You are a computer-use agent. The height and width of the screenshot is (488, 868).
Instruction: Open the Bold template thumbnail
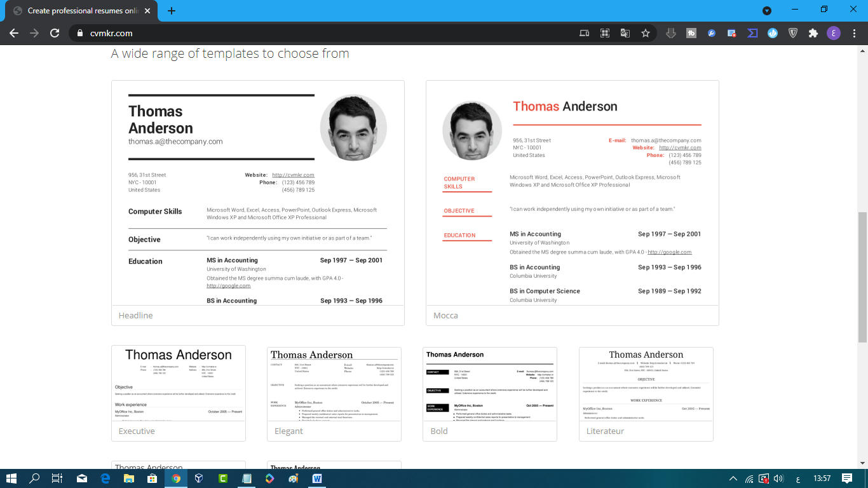tap(490, 384)
